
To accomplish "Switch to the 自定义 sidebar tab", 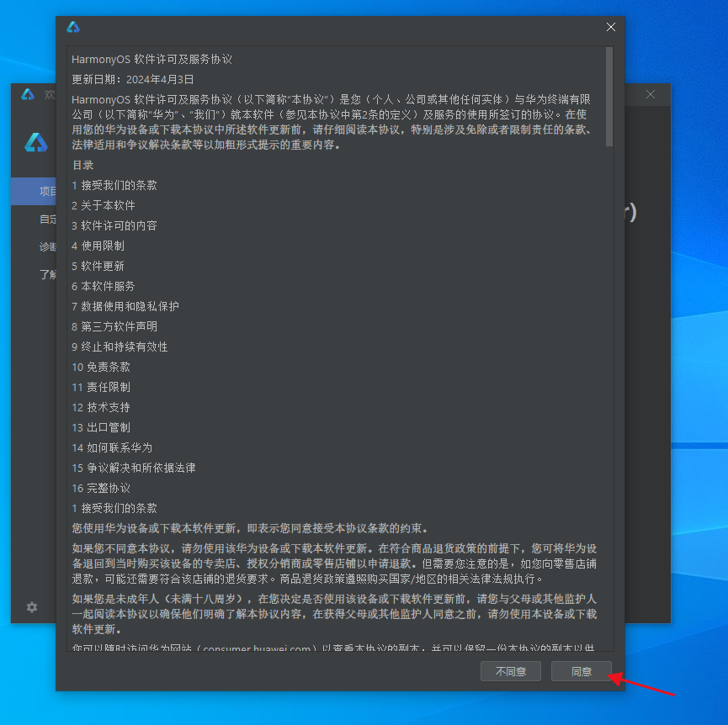I will click(x=45, y=220).
